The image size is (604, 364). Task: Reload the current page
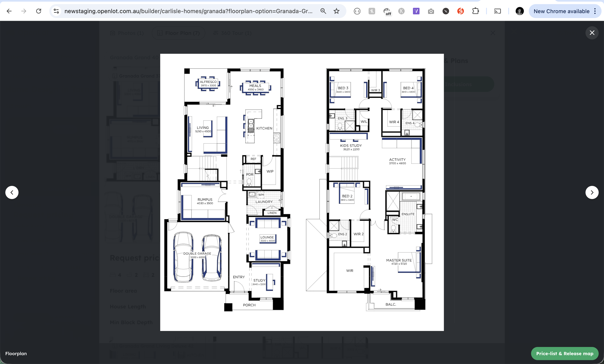click(39, 11)
